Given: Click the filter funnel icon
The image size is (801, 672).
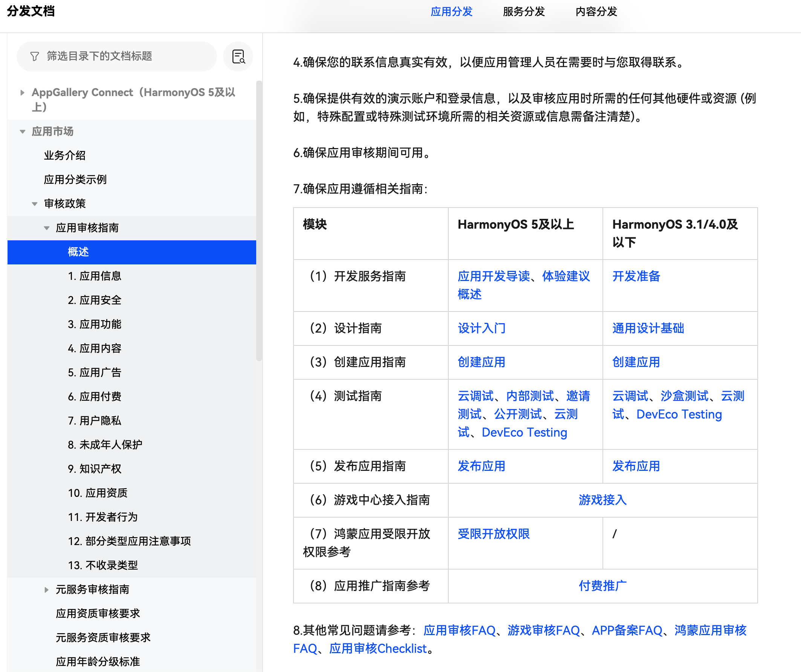Looking at the screenshot, I should tap(34, 57).
